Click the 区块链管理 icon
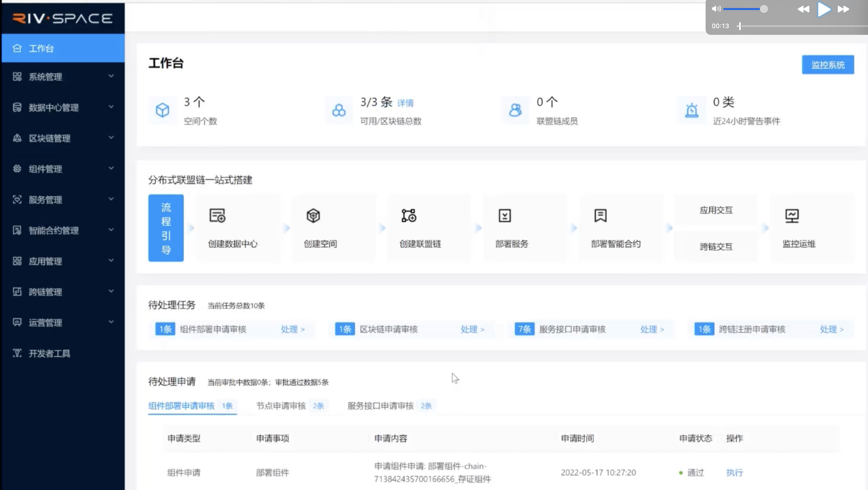Image resolution: width=868 pixels, height=490 pixels. [x=17, y=138]
